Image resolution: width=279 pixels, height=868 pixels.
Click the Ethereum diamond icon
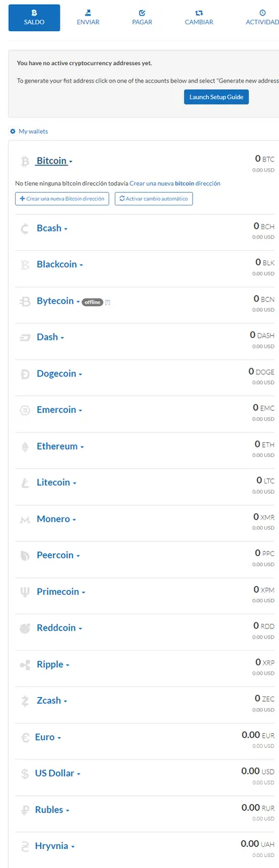point(25,446)
